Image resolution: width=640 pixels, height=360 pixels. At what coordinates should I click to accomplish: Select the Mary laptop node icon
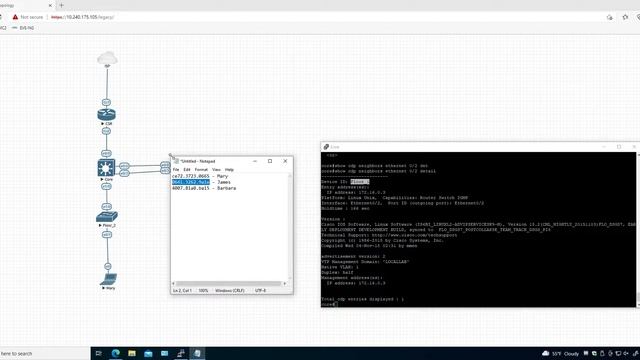coord(109,279)
